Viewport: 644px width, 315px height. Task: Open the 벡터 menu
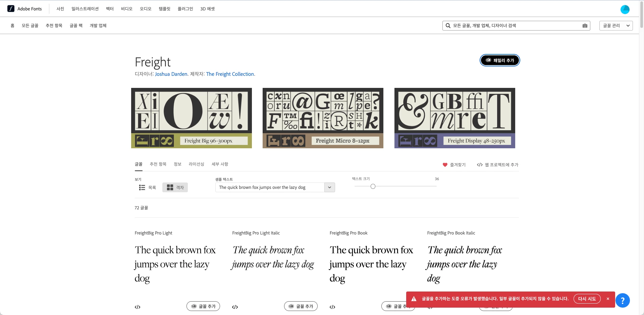pyautogui.click(x=110, y=9)
